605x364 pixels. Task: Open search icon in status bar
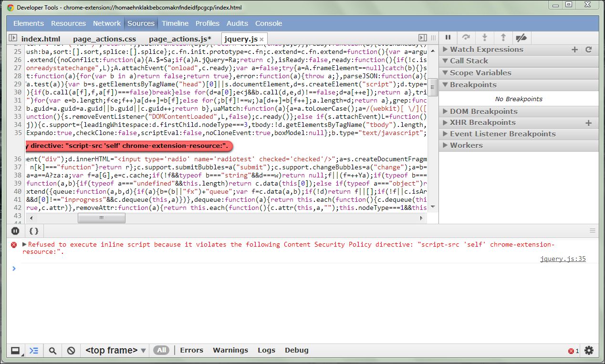(x=52, y=351)
